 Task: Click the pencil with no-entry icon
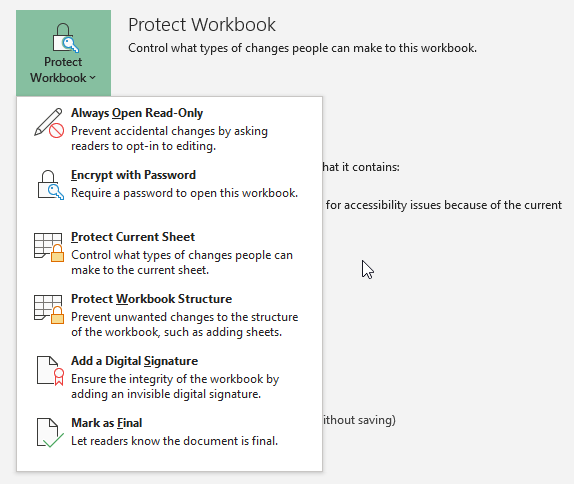pyautogui.click(x=49, y=123)
